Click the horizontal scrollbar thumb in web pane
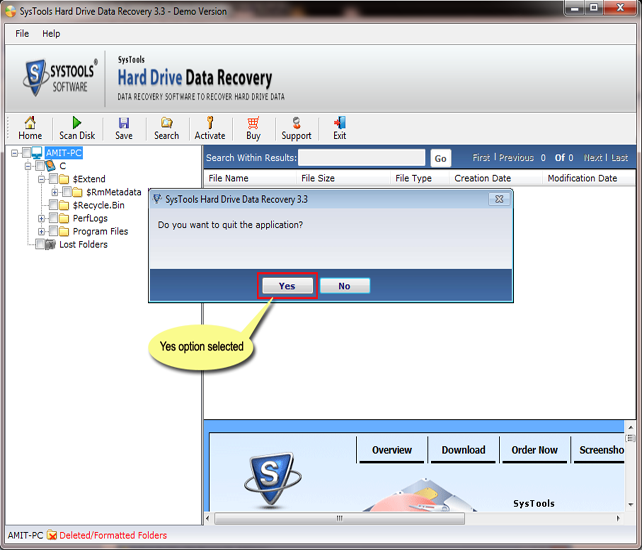 pos(339,518)
